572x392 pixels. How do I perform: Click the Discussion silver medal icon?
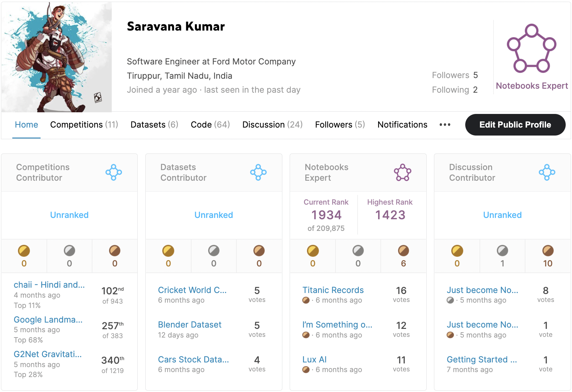(x=502, y=251)
